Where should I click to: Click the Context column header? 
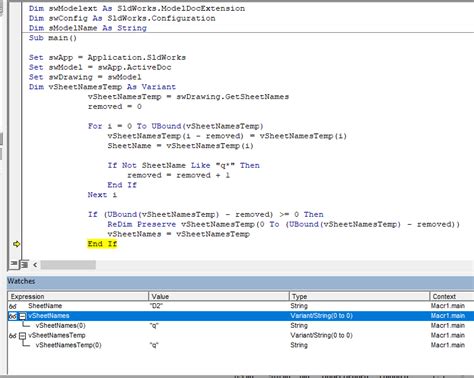[452, 296]
